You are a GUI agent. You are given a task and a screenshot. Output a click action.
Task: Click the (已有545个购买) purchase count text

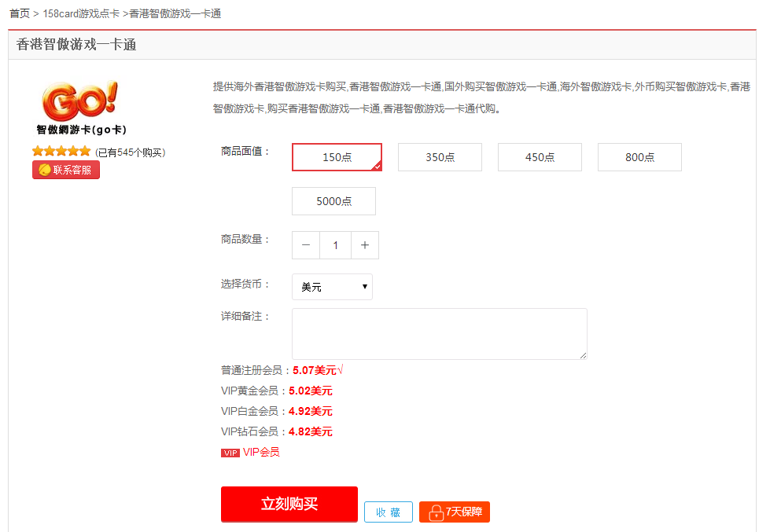pyautogui.click(x=131, y=152)
